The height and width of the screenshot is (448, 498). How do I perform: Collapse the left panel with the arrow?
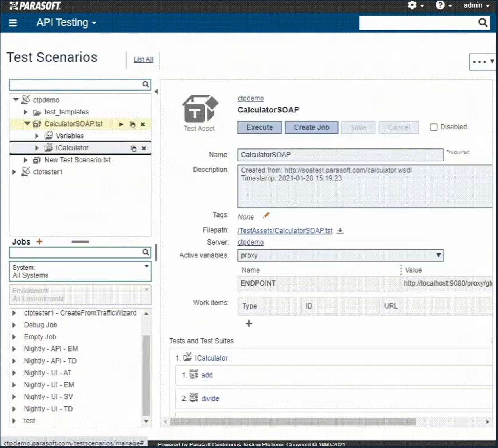pos(156,91)
